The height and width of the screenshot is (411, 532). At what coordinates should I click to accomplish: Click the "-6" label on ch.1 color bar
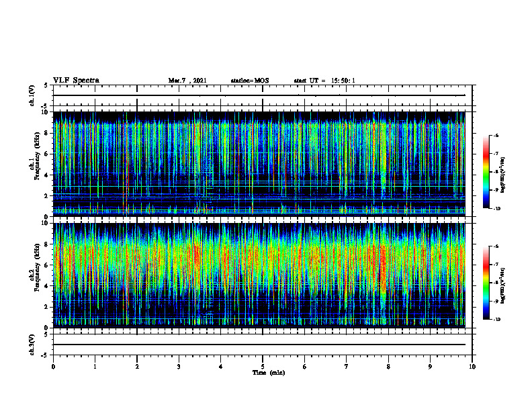tap(496, 135)
